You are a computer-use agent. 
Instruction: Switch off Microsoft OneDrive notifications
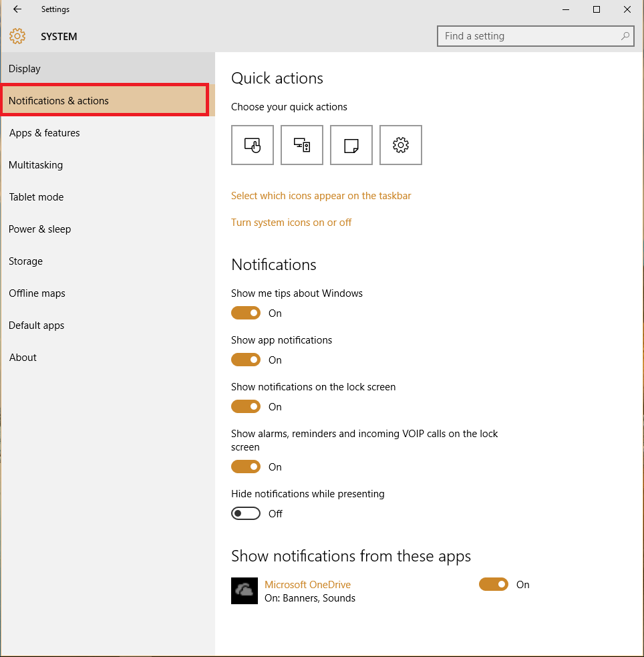(x=494, y=584)
